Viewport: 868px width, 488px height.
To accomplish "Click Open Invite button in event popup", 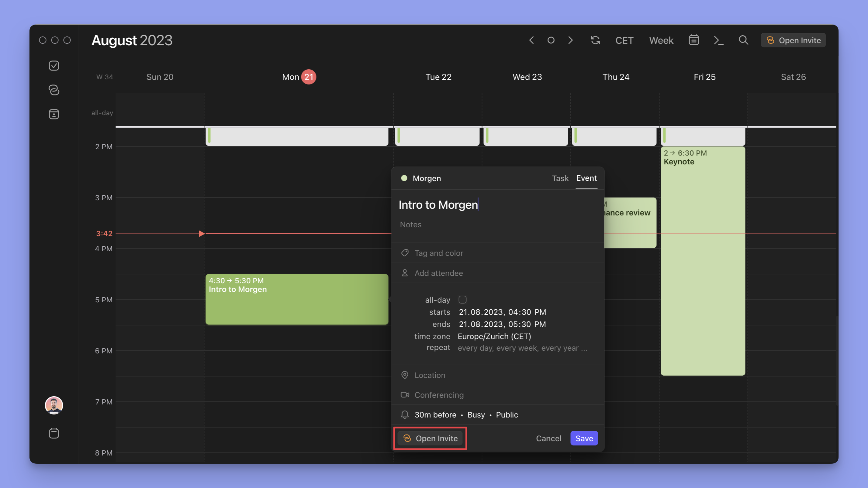I will (430, 438).
